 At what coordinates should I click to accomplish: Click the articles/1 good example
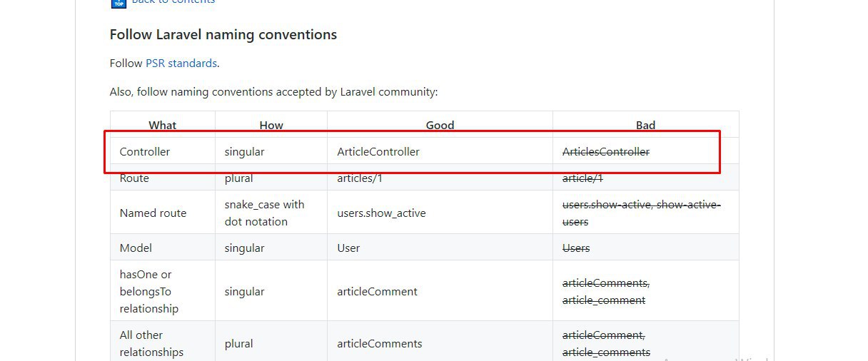(x=360, y=178)
